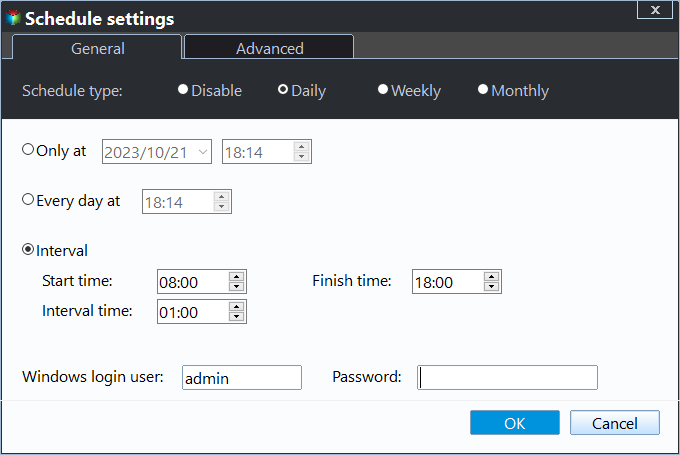Confirm settings with the OK button
Screen dimensions: 680x455
[x=515, y=422]
